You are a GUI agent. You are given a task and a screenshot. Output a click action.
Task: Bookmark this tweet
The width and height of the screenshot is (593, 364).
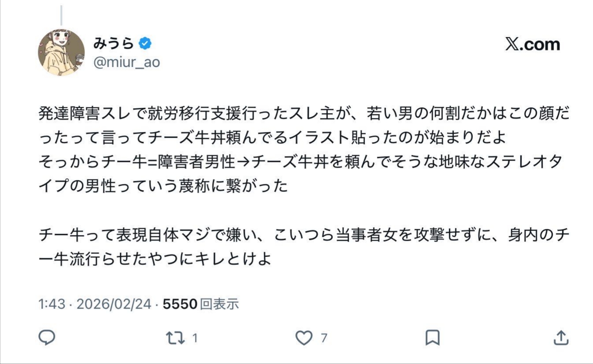click(432, 338)
